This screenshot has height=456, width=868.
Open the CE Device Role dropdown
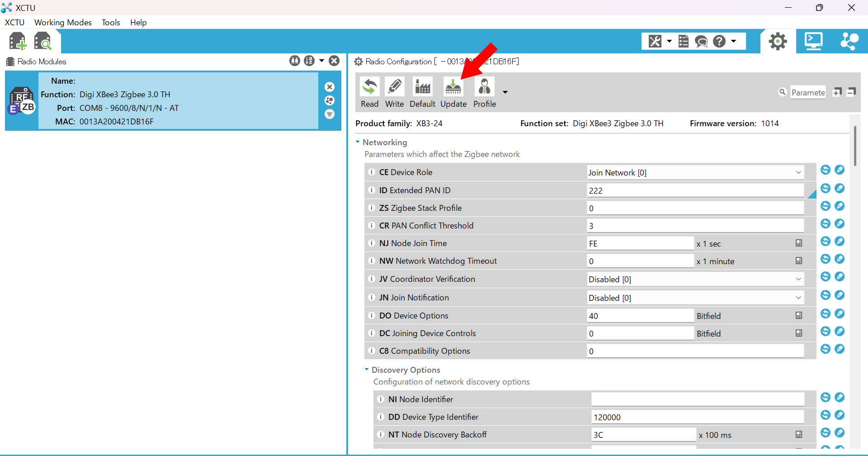point(695,172)
